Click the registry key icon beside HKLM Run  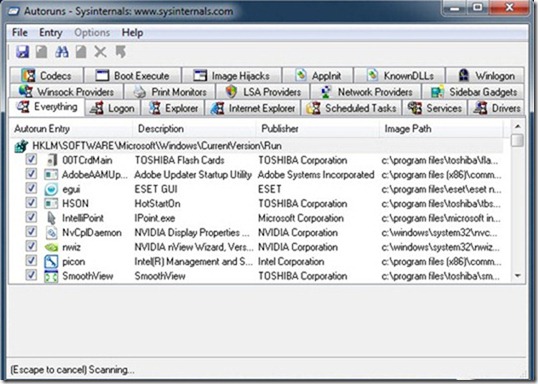[21, 146]
